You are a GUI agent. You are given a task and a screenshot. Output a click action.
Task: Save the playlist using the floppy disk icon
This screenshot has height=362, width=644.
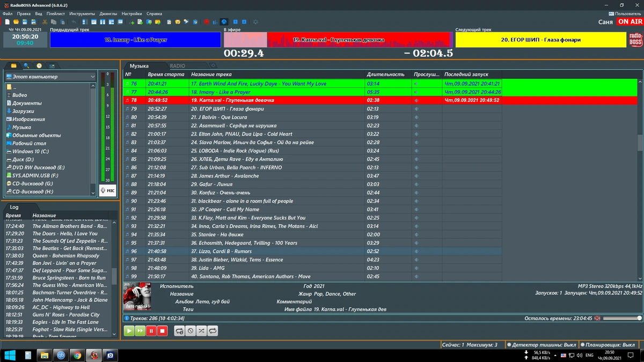pos(25,22)
